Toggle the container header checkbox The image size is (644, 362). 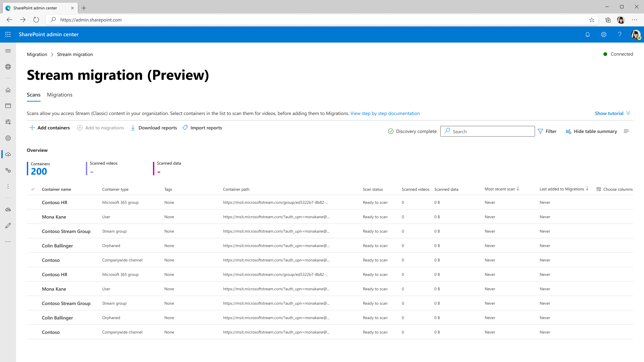[x=33, y=189]
